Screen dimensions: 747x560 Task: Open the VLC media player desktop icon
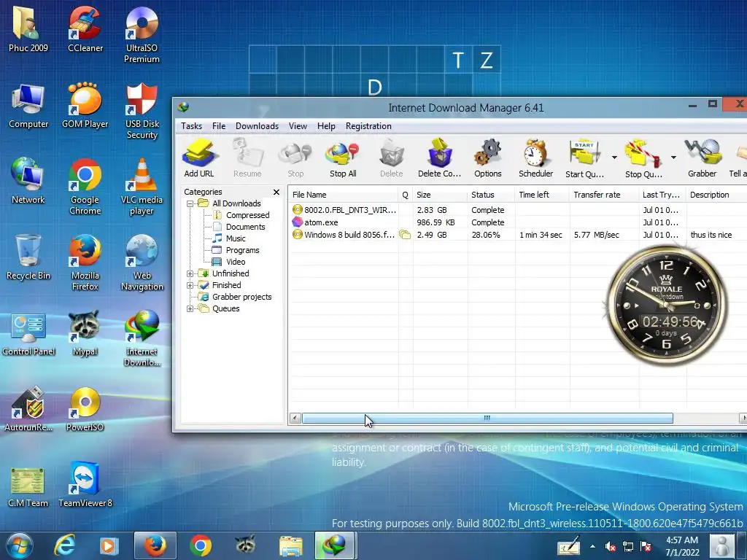(x=142, y=186)
